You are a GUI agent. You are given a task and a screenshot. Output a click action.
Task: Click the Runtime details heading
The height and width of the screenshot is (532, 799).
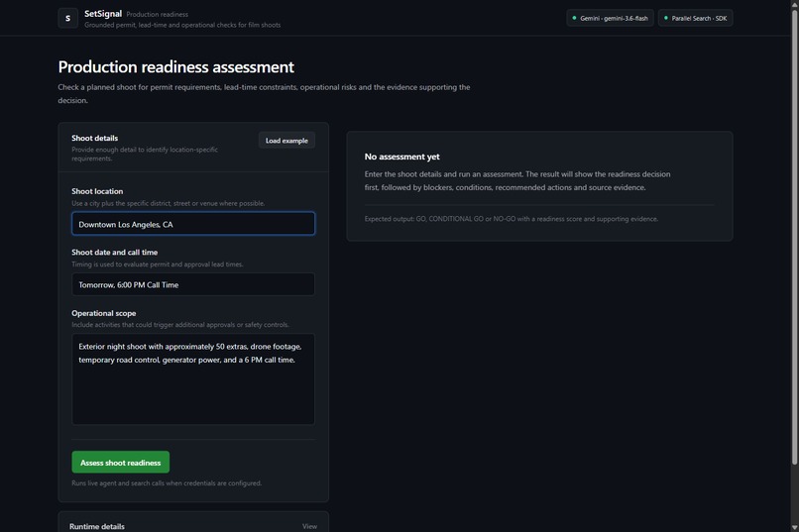[x=97, y=526]
